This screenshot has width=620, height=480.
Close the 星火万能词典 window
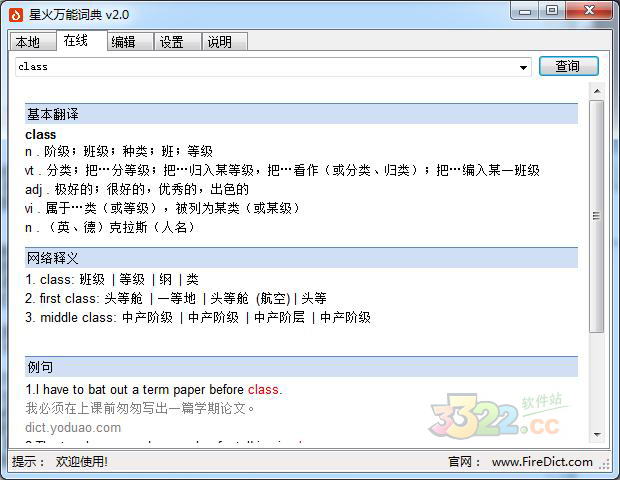(x=589, y=11)
